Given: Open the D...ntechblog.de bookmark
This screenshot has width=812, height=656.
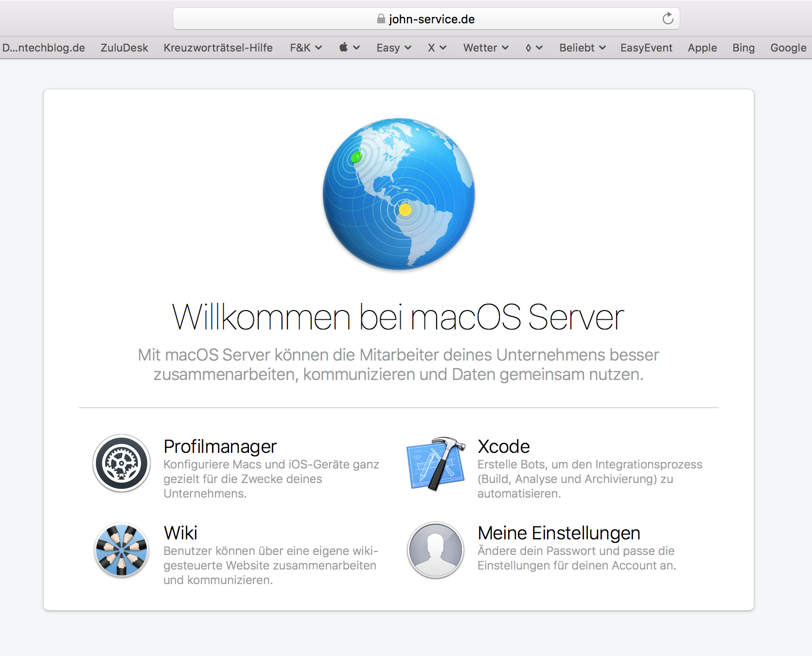Looking at the screenshot, I should pyautogui.click(x=44, y=48).
